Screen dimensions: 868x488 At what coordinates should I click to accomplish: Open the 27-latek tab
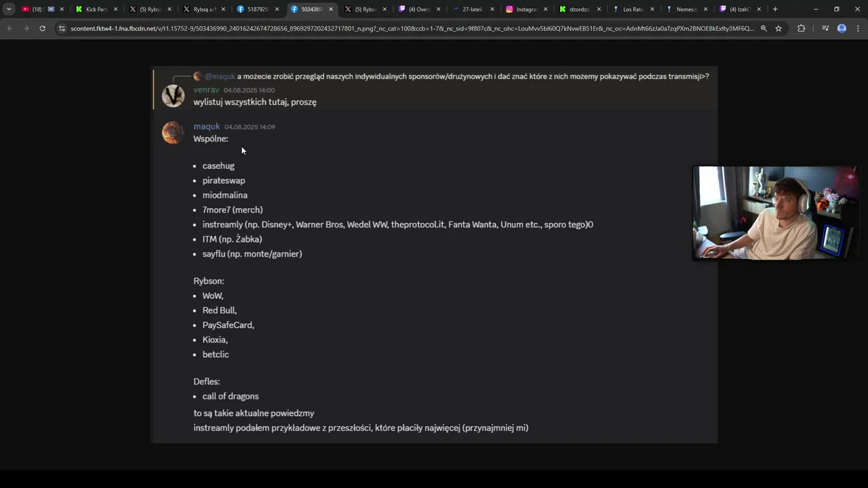(x=473, y=9)
